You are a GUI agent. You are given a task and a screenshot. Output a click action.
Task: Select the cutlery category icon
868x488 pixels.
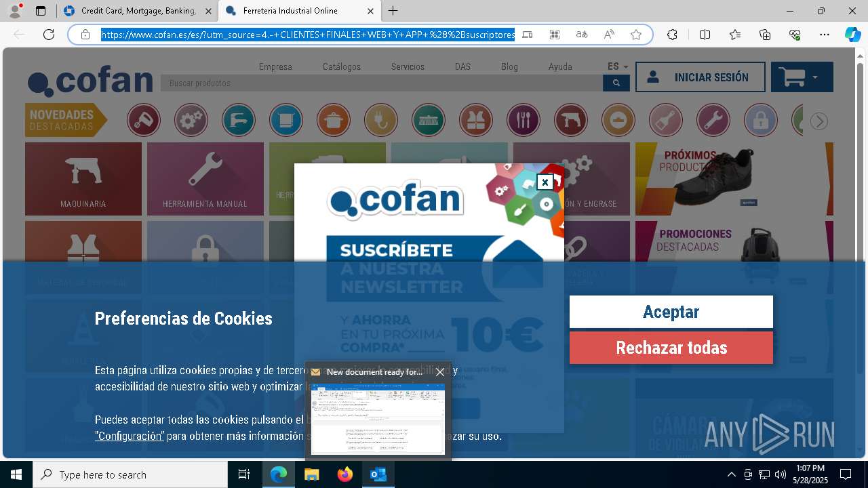524,121
